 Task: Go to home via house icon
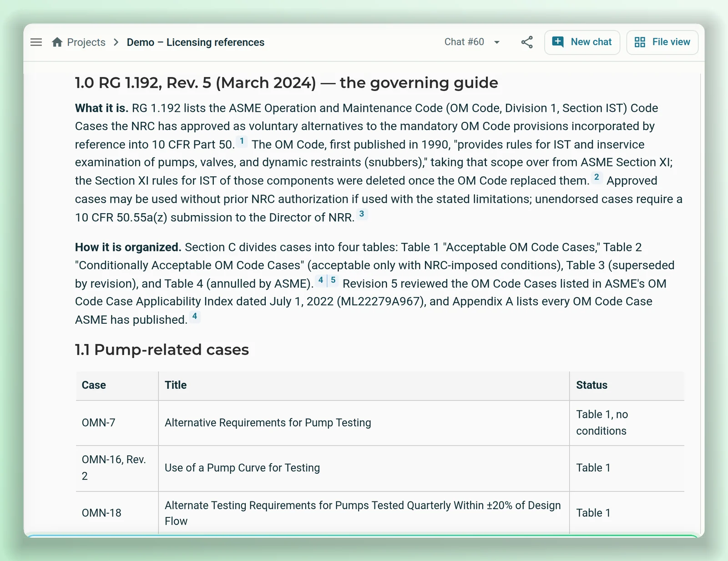[57, 42]
